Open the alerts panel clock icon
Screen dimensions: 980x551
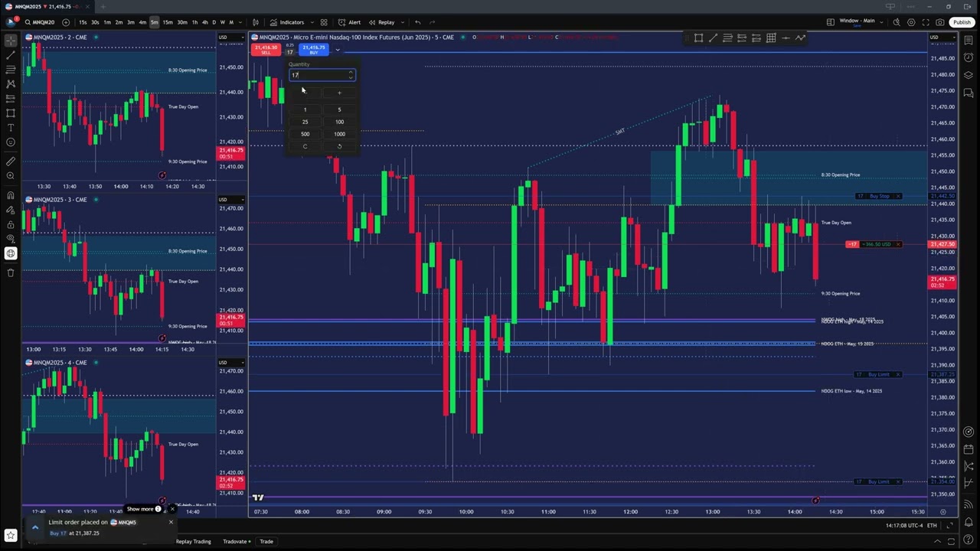pyautogui.click(x=969, y=57)
